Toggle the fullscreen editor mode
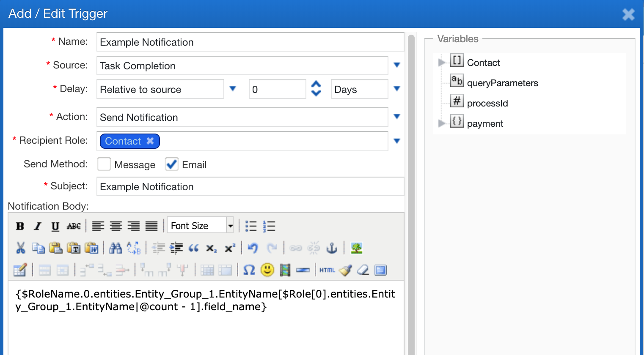The width and height of the screenshot is (644, 355). 381,270
